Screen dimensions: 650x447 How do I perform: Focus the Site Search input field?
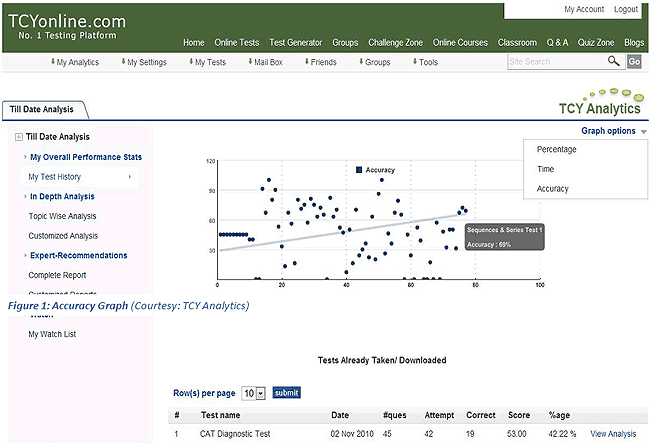(566, 62)
